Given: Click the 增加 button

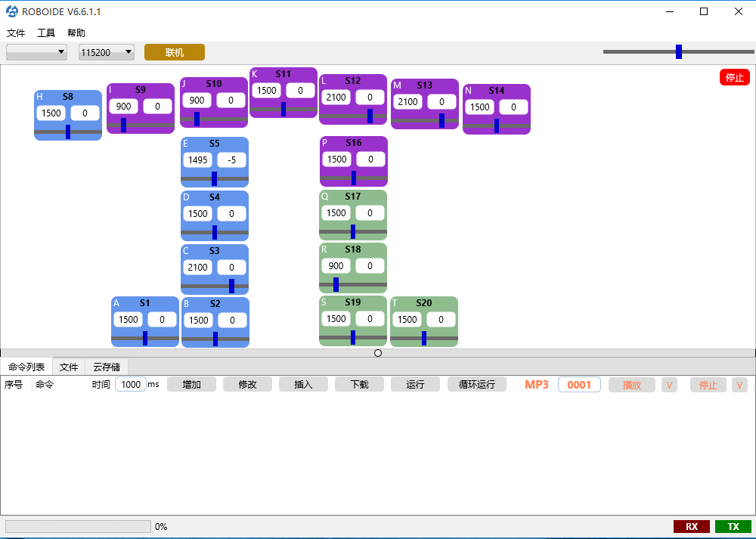Looking at the screenshot, I should tap(191, 384).
